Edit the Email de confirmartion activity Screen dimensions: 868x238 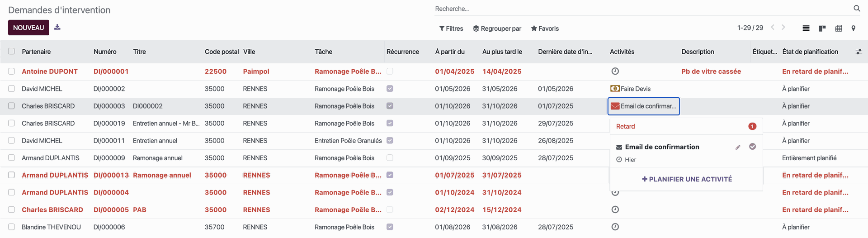coord(738,147)
